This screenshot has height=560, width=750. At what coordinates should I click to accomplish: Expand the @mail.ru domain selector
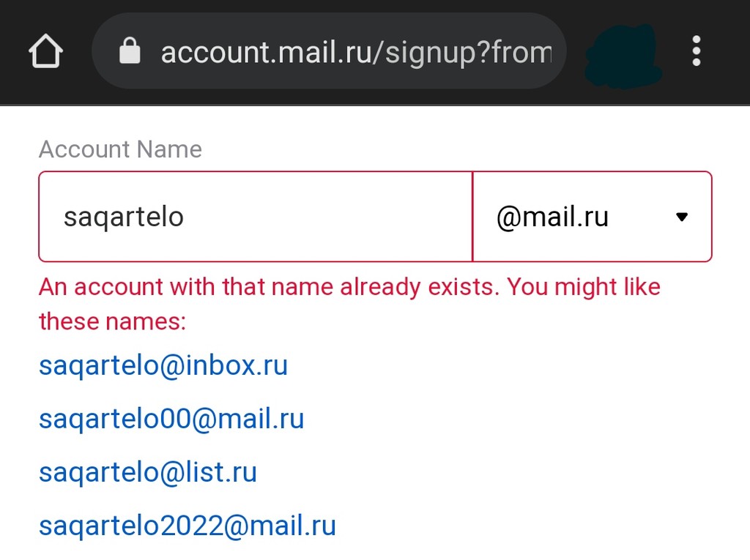point(579,217)
